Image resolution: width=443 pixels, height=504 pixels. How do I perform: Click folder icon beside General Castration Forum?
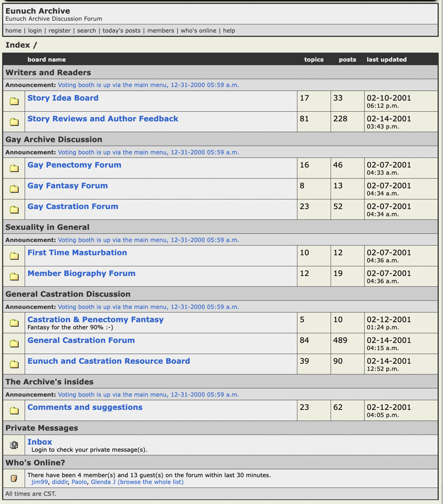pos(14,343)
